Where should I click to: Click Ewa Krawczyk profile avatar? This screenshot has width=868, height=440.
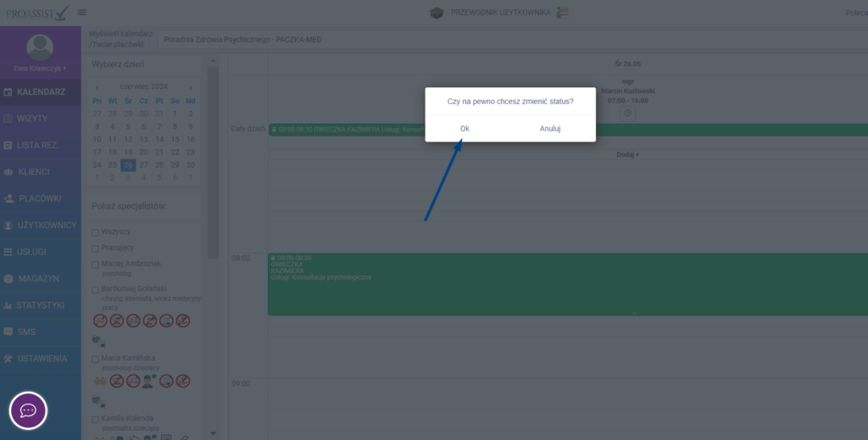(40, 47)
